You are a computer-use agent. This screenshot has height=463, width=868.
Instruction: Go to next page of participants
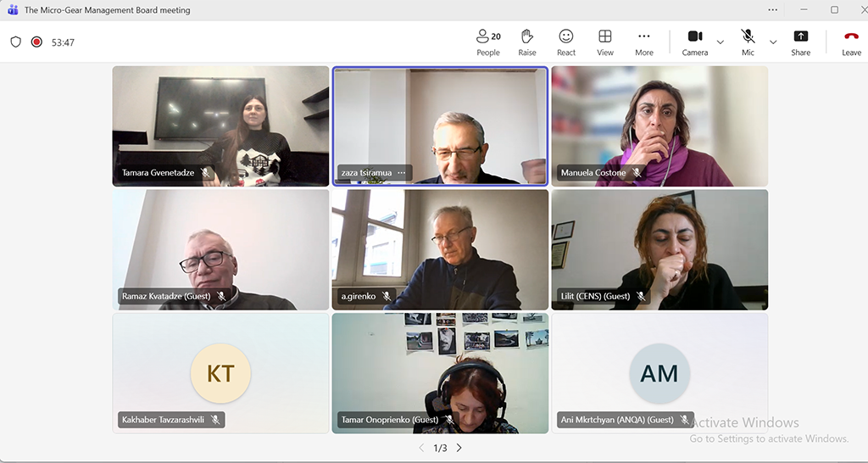(459, 448)
